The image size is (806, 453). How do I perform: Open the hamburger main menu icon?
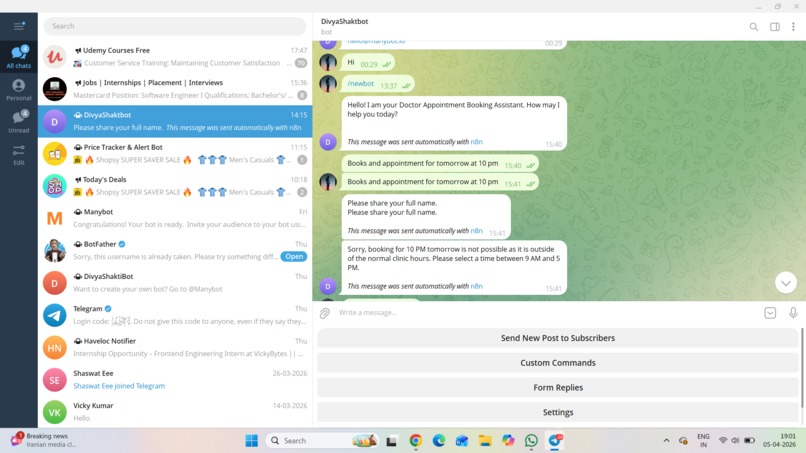click(x=19, y=26)
